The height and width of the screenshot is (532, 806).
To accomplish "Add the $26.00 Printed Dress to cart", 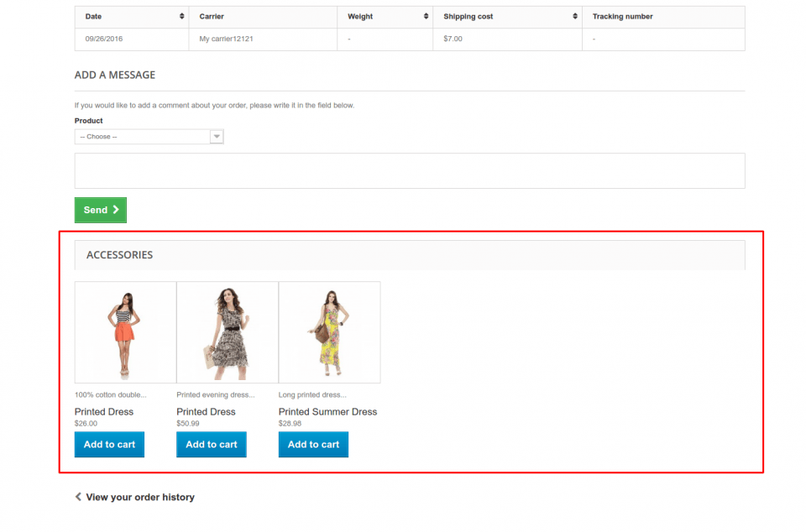I will point(109,445).
